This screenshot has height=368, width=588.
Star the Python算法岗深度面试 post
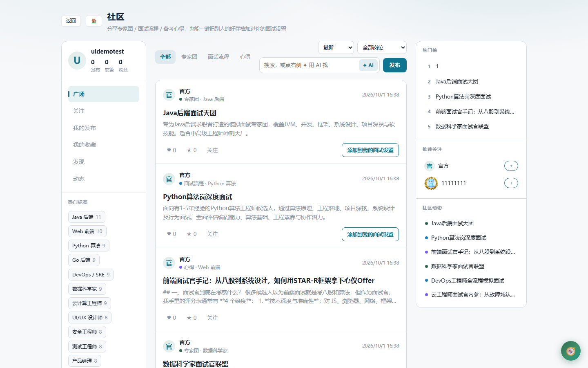192,234
